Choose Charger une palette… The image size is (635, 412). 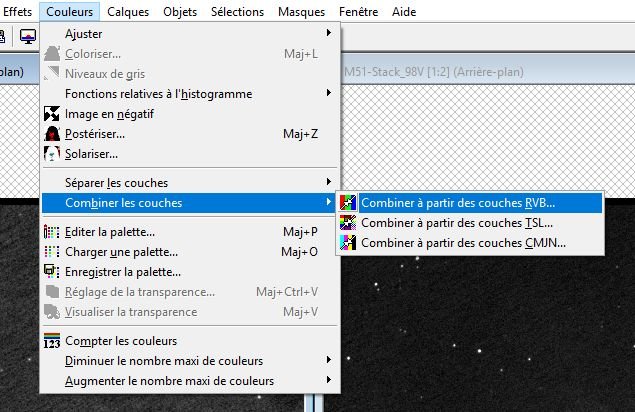[x=190, y=252]
